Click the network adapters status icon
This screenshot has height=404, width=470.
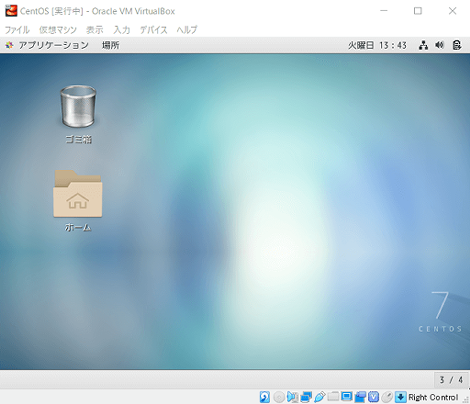tap(306, 397)
